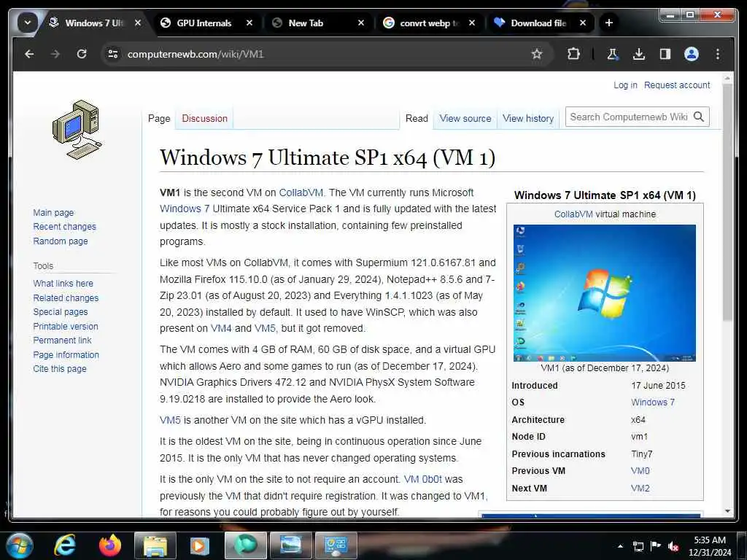
Task: Open the Next VM link VM2
Action: [640, 488]
